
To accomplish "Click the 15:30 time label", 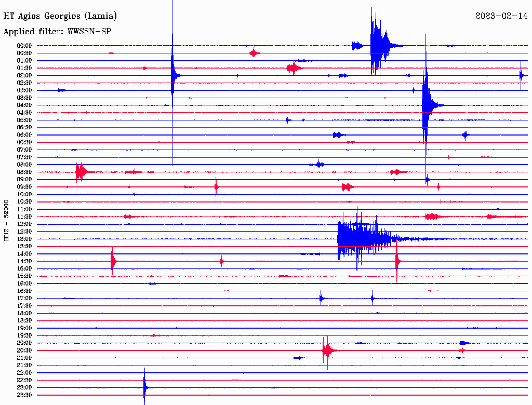I will point(24,276).
